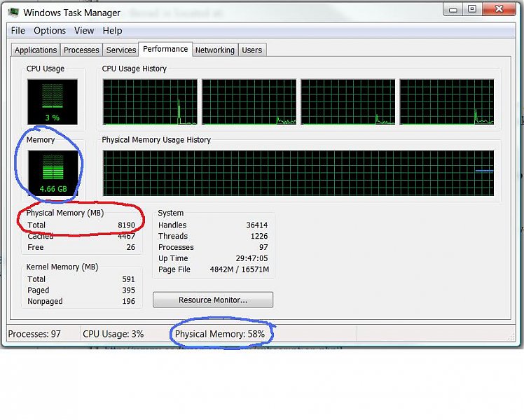Click the Task Manager title bar icon
This screenshot has height=420, width=524.
click(13, 13)
